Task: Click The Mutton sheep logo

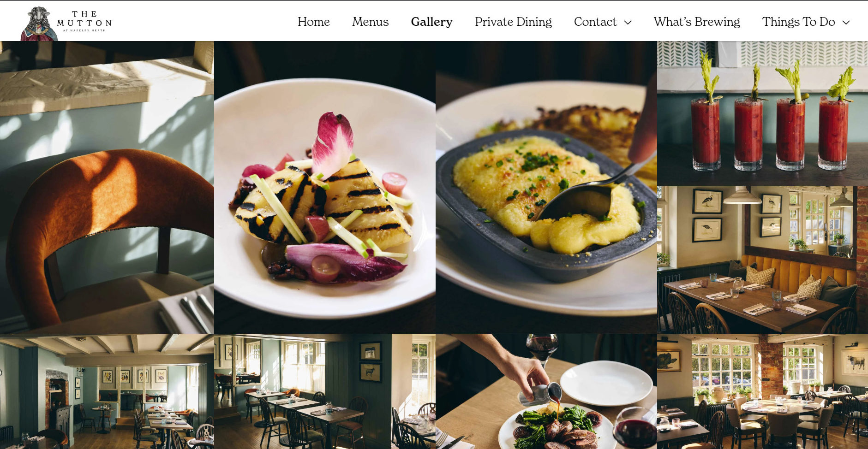Action: 39,24
